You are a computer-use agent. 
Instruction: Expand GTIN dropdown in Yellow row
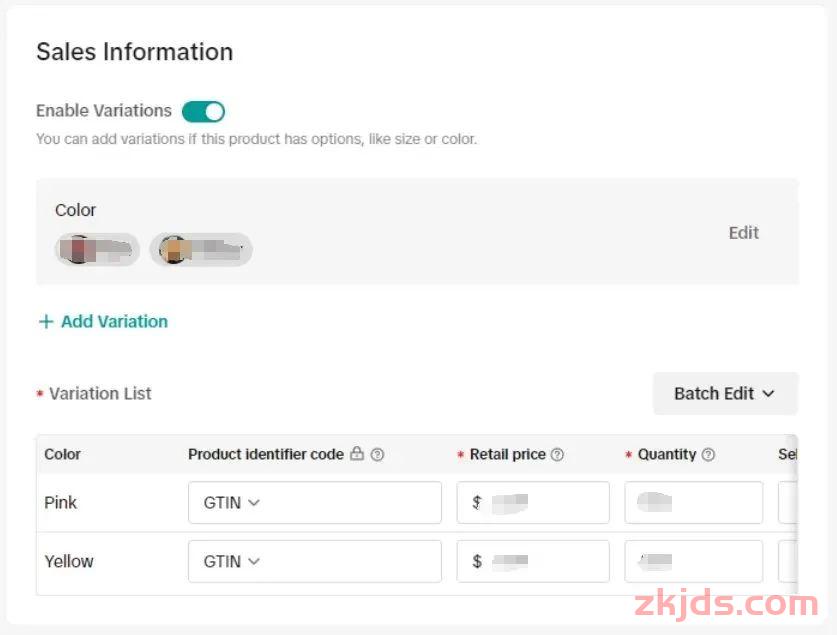click(x=231, y=562)
